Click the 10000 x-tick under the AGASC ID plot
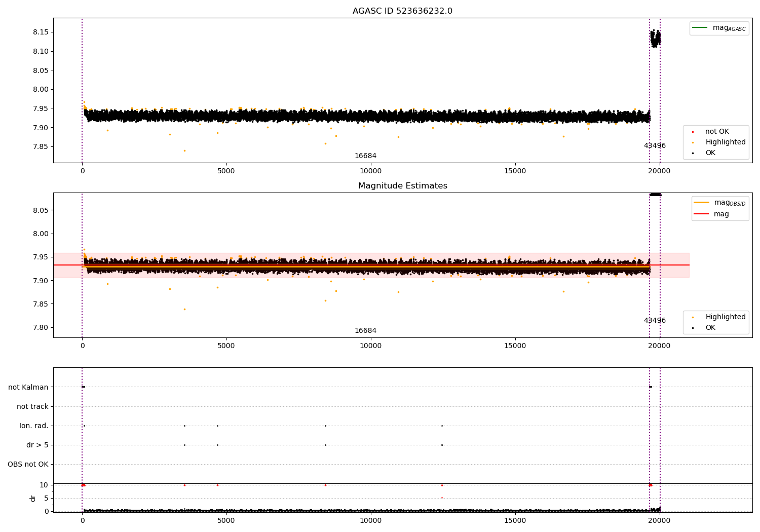760x532 pixels. tap(371, 171)
